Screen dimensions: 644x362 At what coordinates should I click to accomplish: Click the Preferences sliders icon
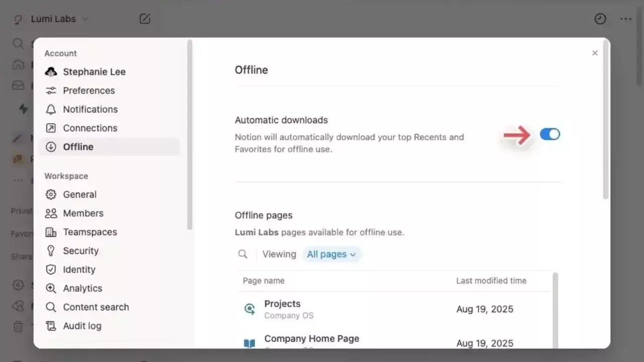[51, 90]
